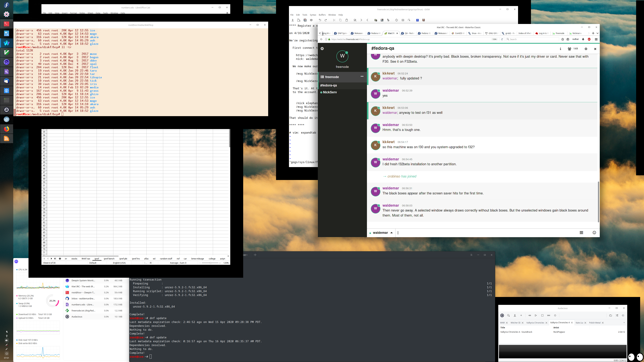
Task: Click Calc 120% zoom level
Action: [x=226, y=263]
